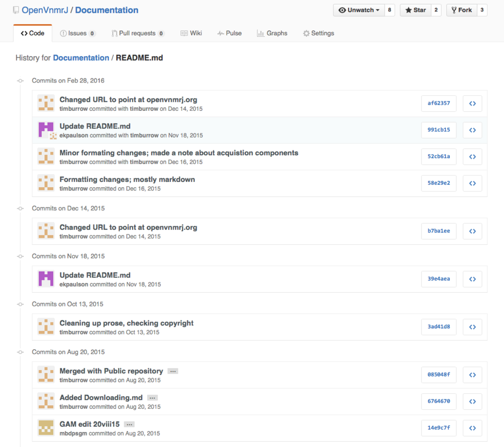This screenshot has width=504, height=447.
Task: Open the Graphs tab
Action: click(272, 33)
